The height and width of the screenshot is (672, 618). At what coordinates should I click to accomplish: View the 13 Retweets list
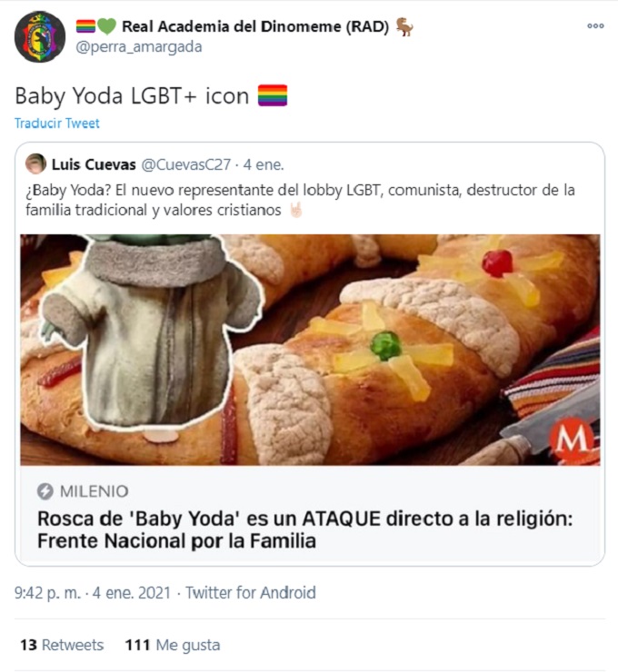62,645
